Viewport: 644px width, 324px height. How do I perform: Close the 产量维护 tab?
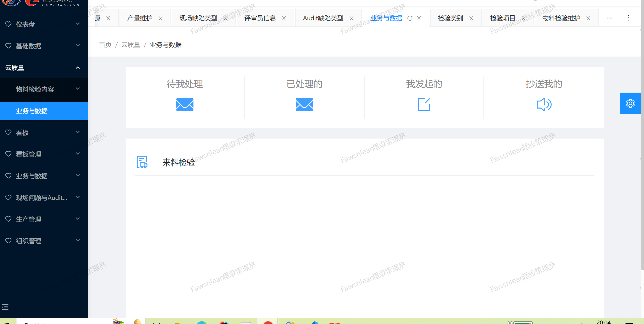[x=161, y=18]
